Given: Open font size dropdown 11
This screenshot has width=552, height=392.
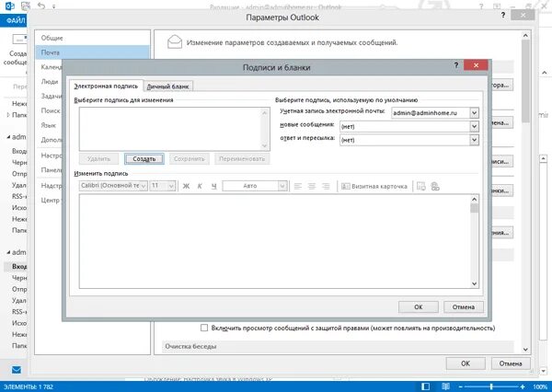Looking at the screenshot, I should click(x=171, y=186).
